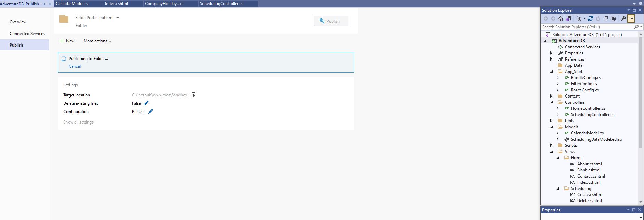Sync with Active Document in Solution Explorer
The width and height of the screenshot is (644, 220).
click(x=591, y=18)
